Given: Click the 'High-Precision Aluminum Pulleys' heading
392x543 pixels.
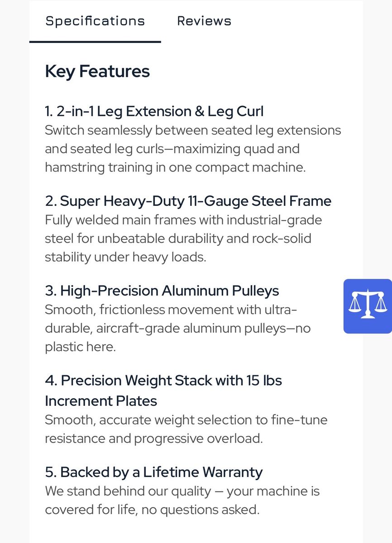Looking at the screenshot, I should coord(162,291).
